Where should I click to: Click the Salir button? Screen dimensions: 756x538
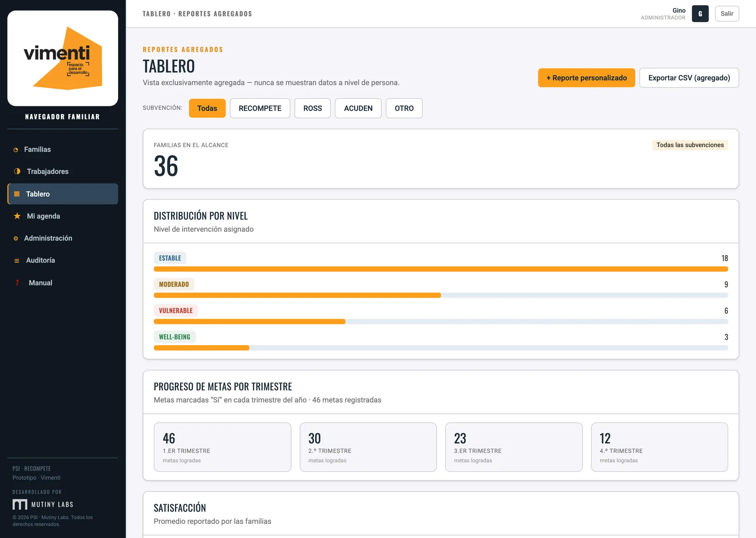click(727, 14)
